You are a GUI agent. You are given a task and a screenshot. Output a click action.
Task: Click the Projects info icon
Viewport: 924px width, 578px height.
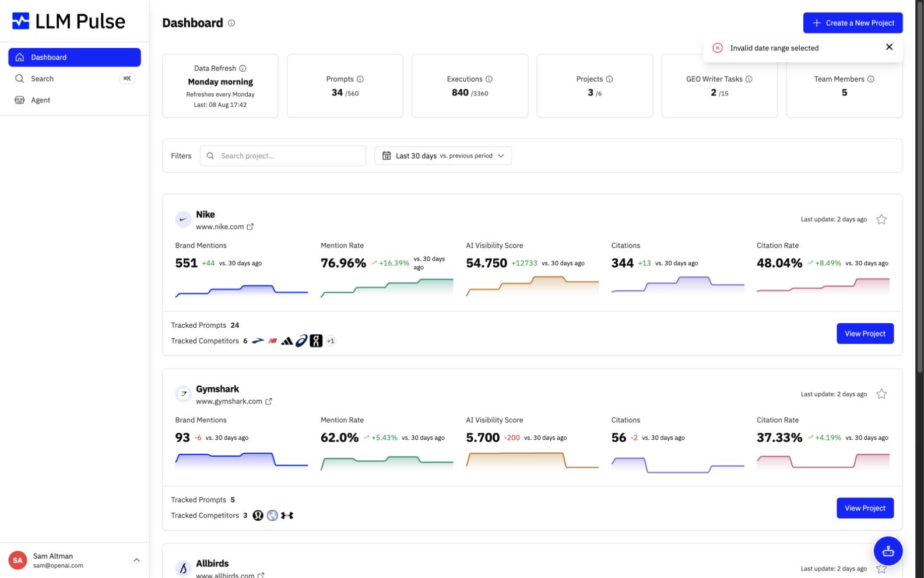609,79
